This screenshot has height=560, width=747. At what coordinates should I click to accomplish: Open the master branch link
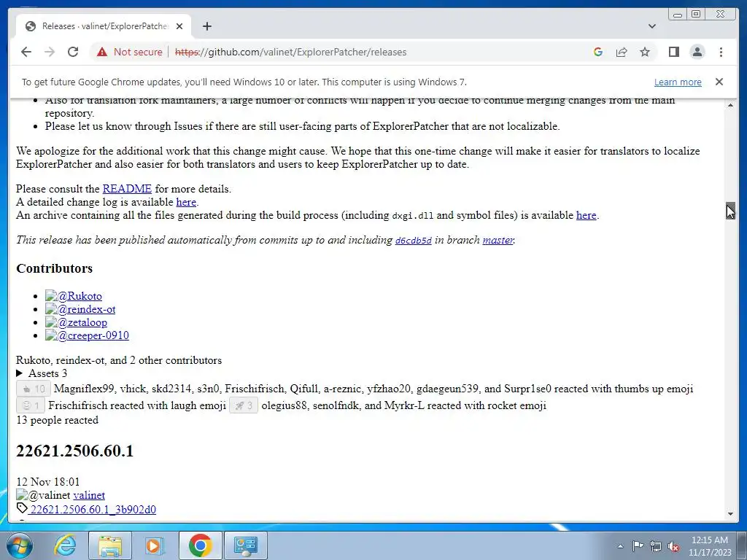click(x=498, y=240)
